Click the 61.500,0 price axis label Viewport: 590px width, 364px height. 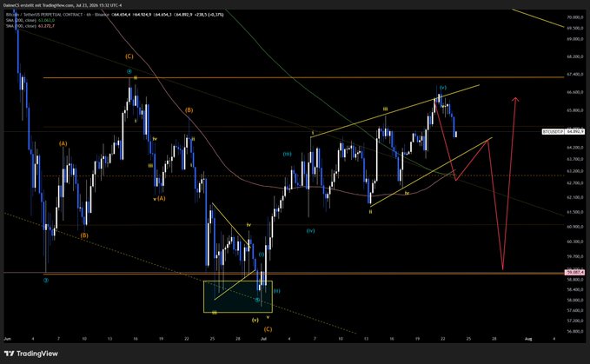575,212
